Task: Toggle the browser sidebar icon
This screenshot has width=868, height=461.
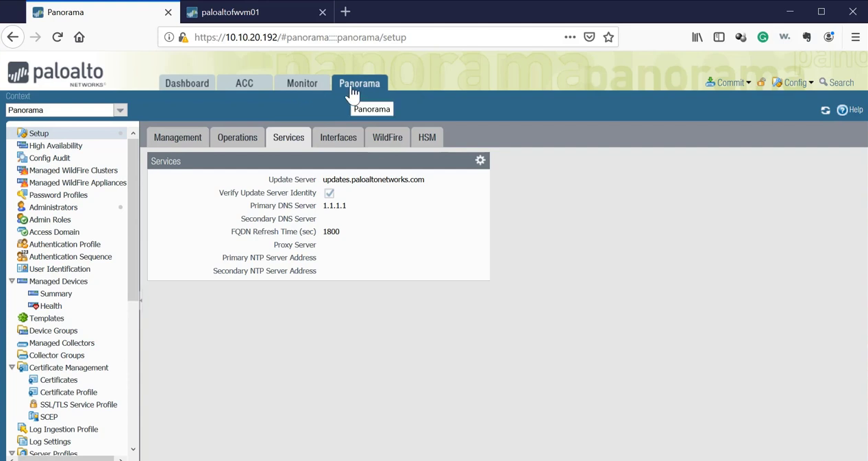Action: [x=719, y=37]
